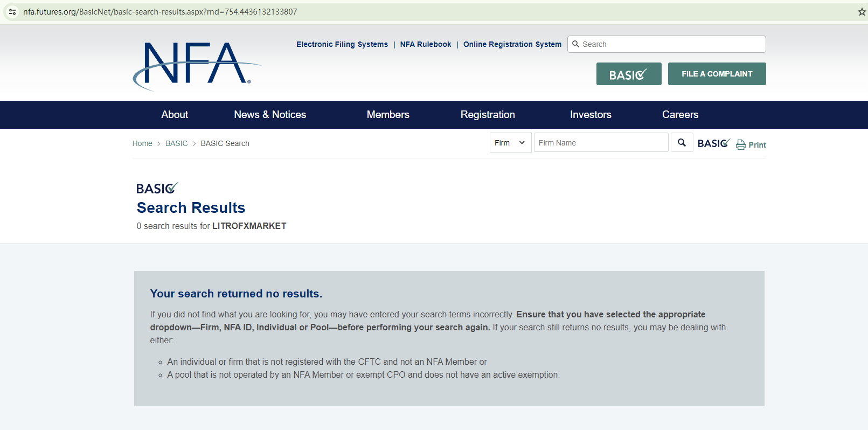Click the magnifier search button beside Firm Name

click(682, 143)
